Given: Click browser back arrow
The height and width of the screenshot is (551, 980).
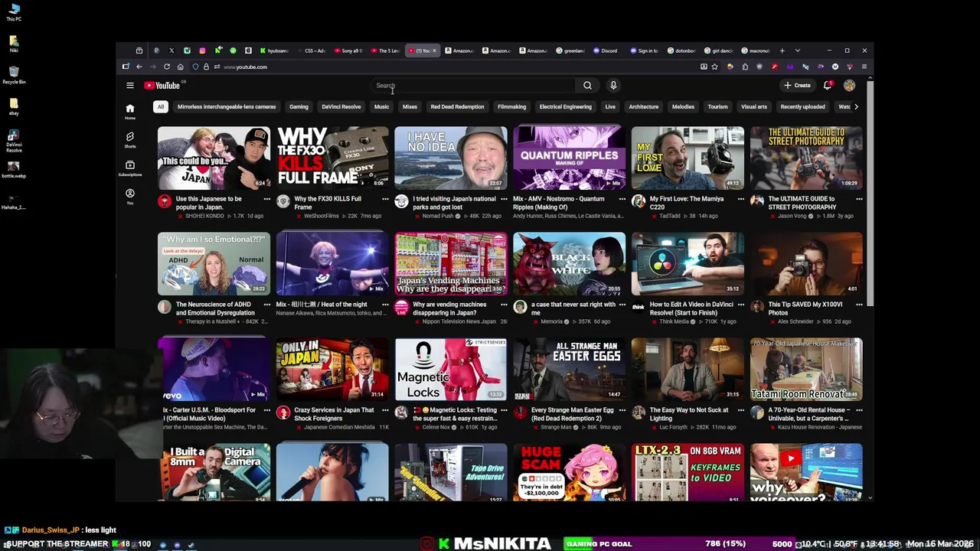Looking at the screenshot, I should 139,67.
